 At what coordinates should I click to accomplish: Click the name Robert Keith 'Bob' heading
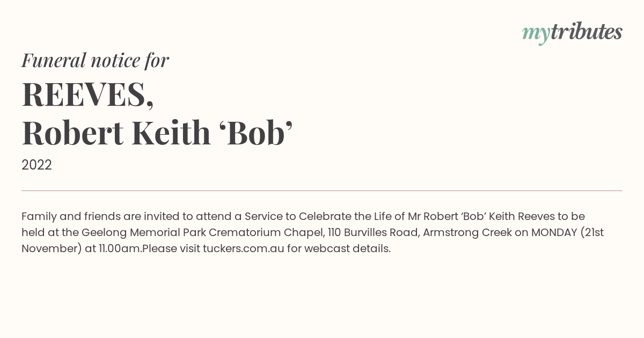coord(157,133)
